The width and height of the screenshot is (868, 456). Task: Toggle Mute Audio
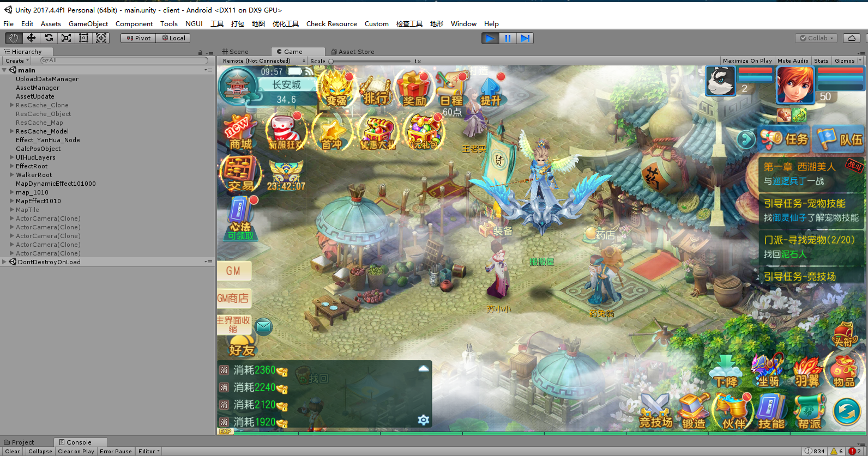[x=793, y=60]
